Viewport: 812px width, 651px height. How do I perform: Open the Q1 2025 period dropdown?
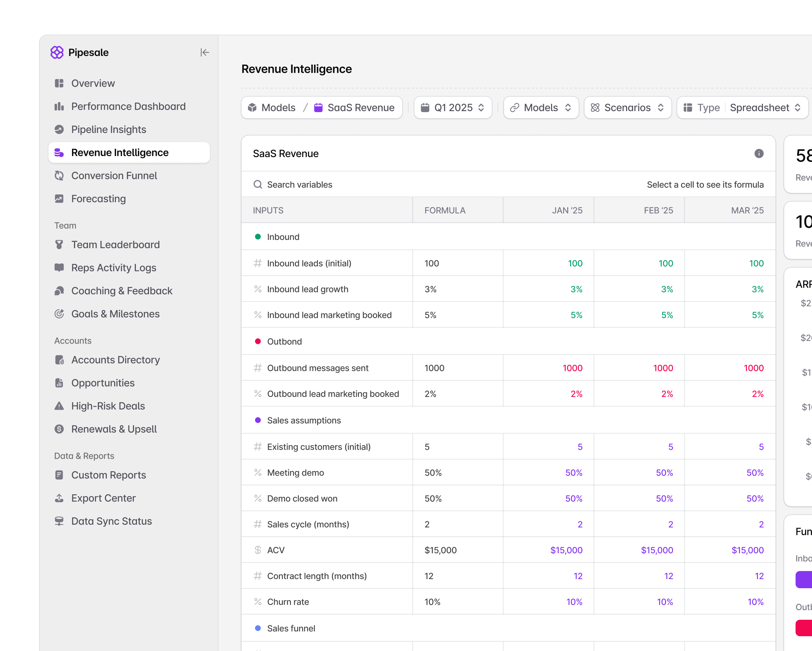pos(453,108)
